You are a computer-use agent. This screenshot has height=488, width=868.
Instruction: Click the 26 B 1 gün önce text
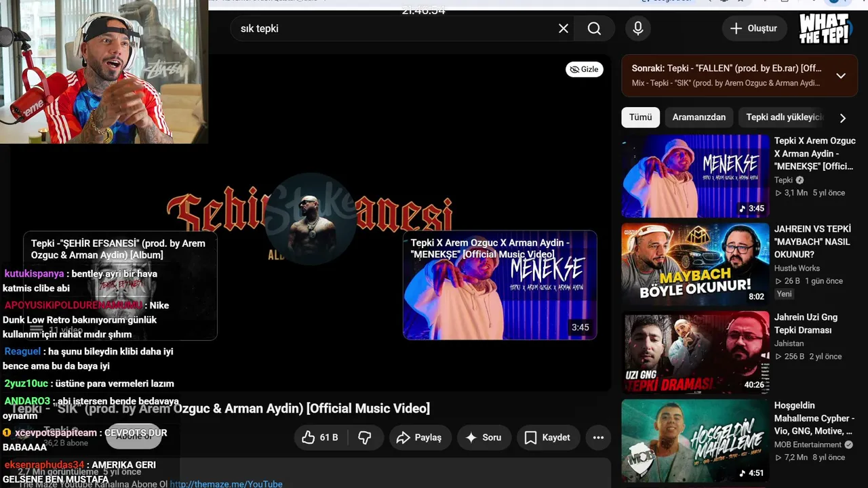[x=808, y=281]
